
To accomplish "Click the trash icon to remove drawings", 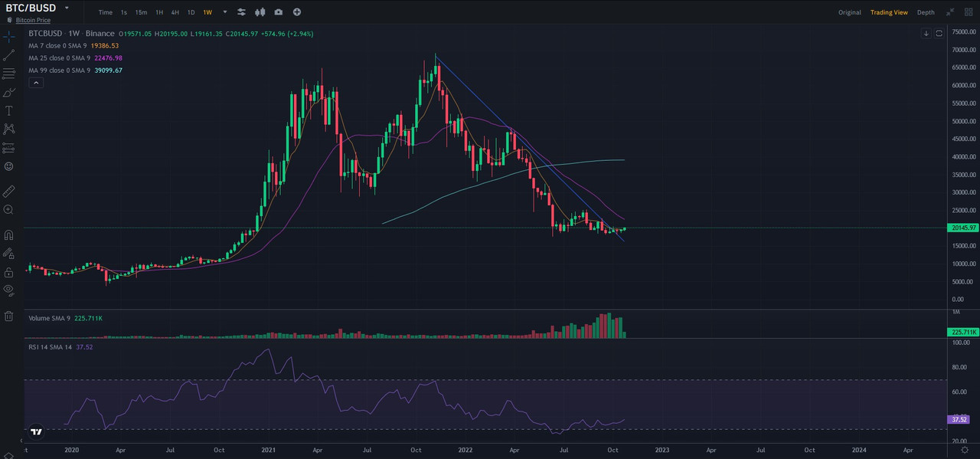I will point(8,316).
